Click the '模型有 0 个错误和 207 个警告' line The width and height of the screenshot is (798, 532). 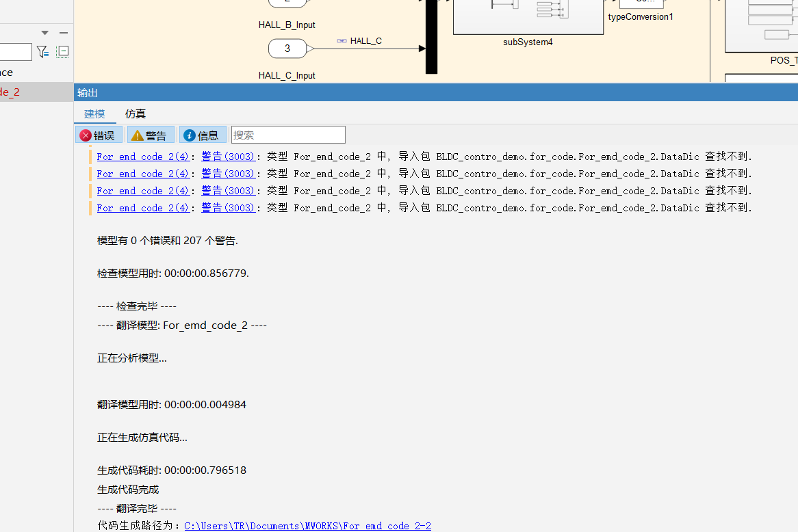[x=168, y=241]
